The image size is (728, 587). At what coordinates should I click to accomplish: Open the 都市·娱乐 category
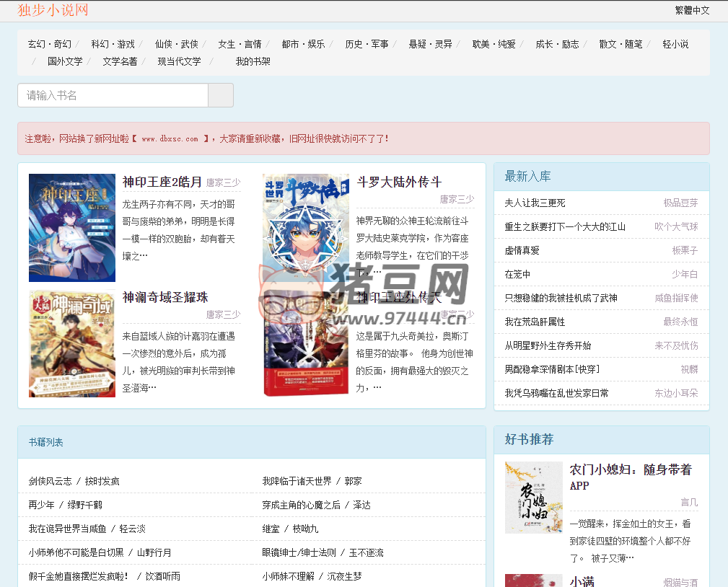[x=303, y=44]
